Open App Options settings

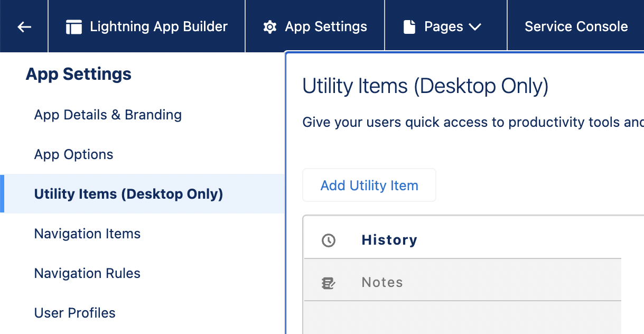click(x=73, y=154)
